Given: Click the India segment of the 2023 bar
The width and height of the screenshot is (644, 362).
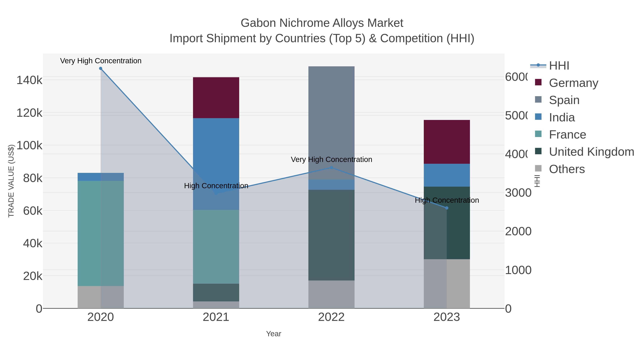Looking at the screenshot, I should tap(447, 175).
